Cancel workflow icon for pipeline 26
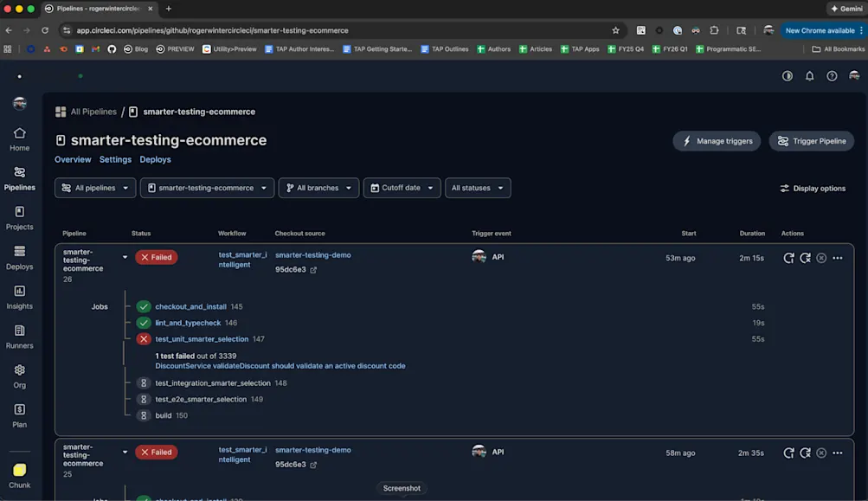Viewport: 868px width, 501px height. [821, 258]
